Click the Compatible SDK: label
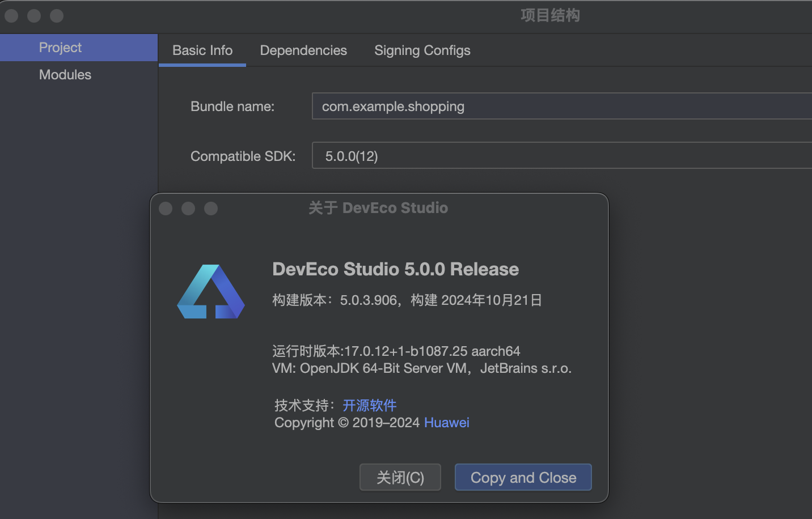The width and height of the screenshot is (812, 519). (x=243, y=156)
